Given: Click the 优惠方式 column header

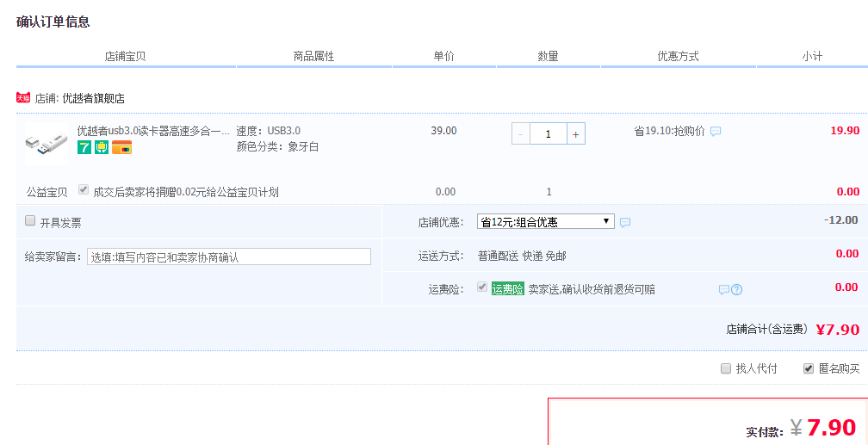Looking at the screenshot, I should pos(679,56).
